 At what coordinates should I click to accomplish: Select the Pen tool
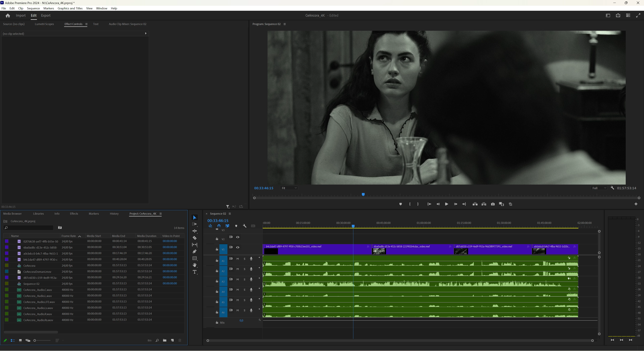pyautogui.click(x=195, y=251)
